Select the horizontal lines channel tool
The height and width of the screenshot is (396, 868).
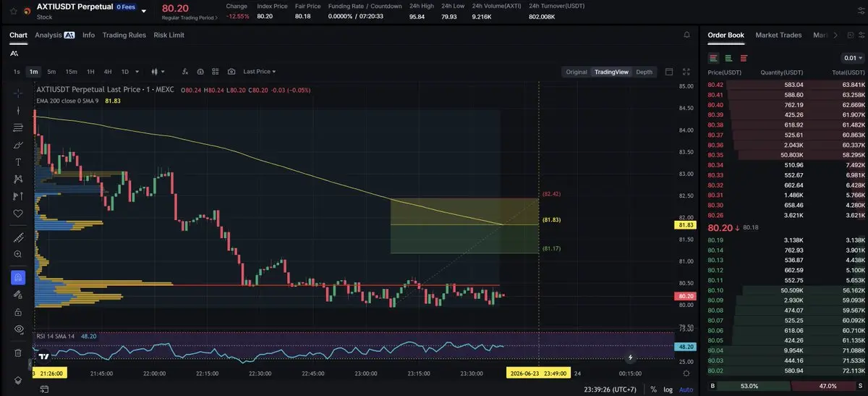coord(18,128)
